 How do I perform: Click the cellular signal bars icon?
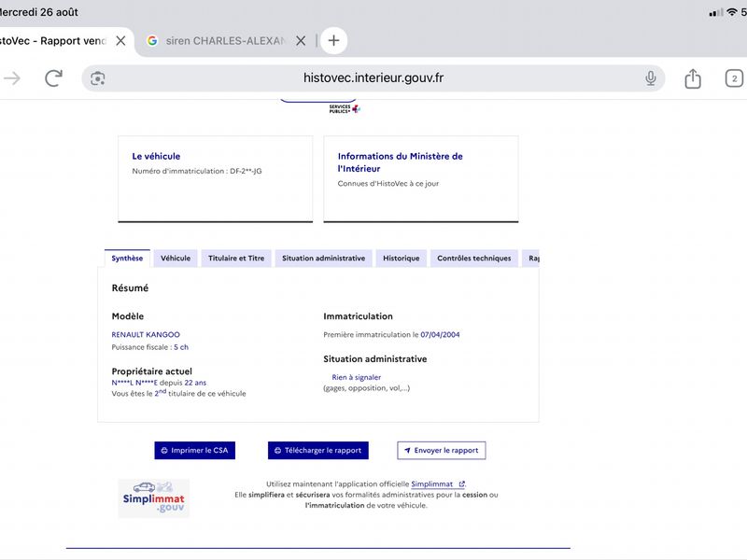pos(716,13)
